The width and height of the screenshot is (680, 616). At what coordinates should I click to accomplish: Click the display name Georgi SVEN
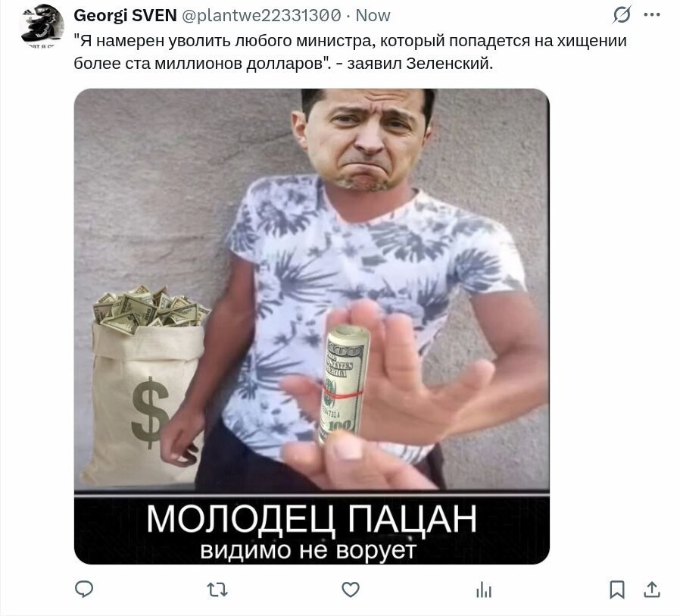click(126, 16)
